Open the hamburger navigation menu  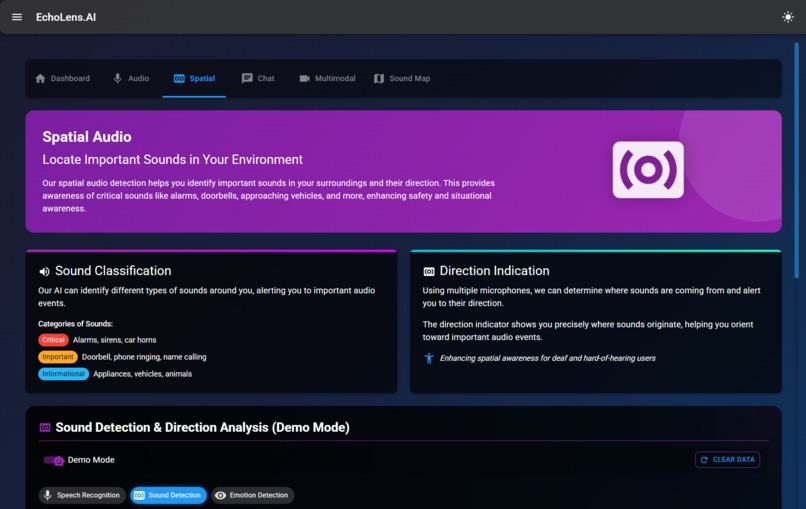click(x=17, y=17)
